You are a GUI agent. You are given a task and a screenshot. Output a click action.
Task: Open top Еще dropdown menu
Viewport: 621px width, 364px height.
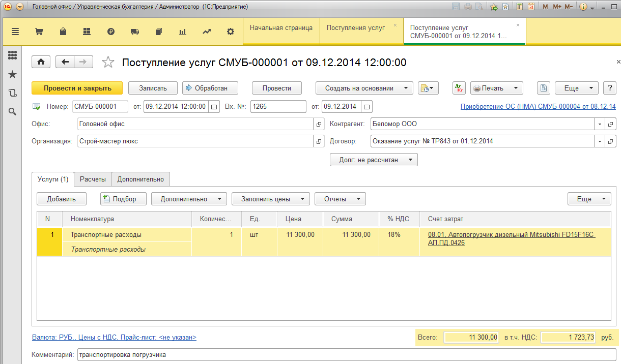(576, 88)
